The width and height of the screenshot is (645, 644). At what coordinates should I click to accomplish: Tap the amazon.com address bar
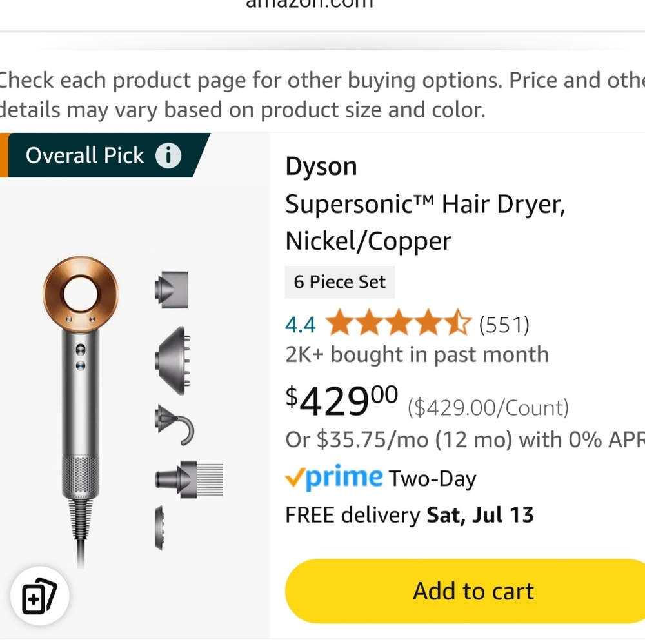pos(310,5)
